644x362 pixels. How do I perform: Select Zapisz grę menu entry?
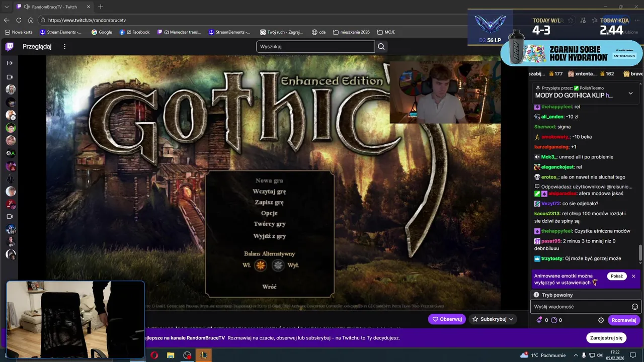(269, 202)
